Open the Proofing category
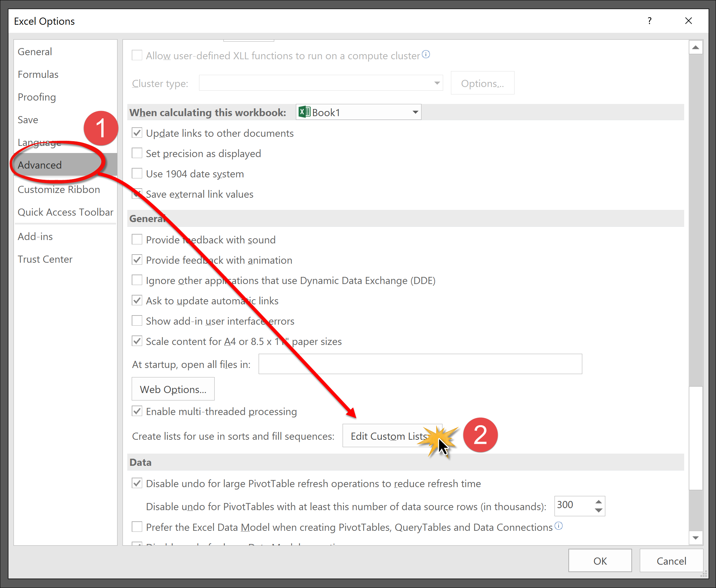 [65, 97]
